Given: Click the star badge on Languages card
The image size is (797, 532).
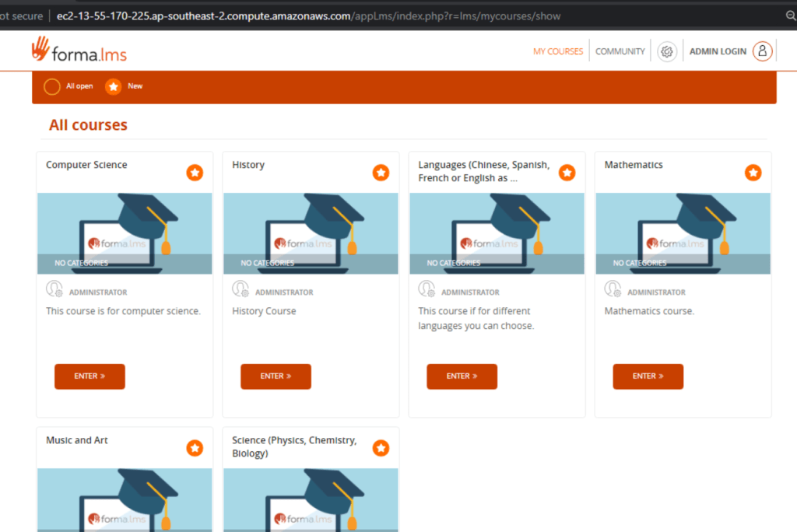Looking at the screenshot, I should click(567, 173).
